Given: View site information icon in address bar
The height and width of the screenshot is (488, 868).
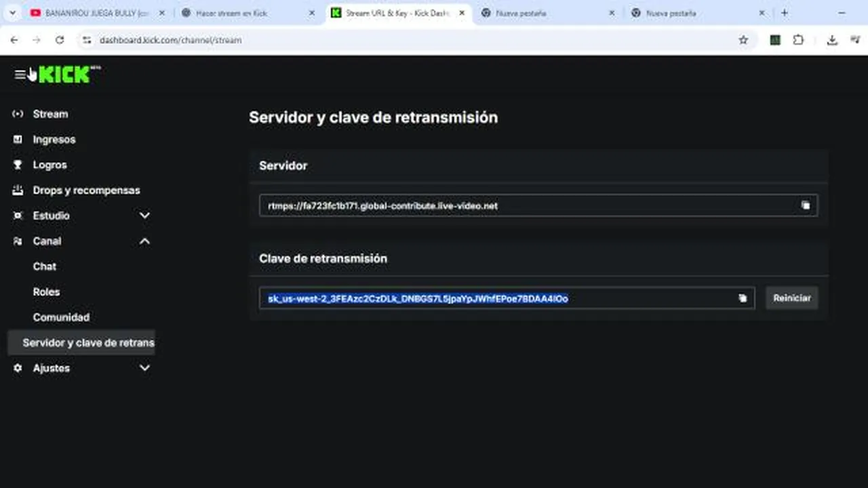Looking at the screenshot, I should [86, 40].
